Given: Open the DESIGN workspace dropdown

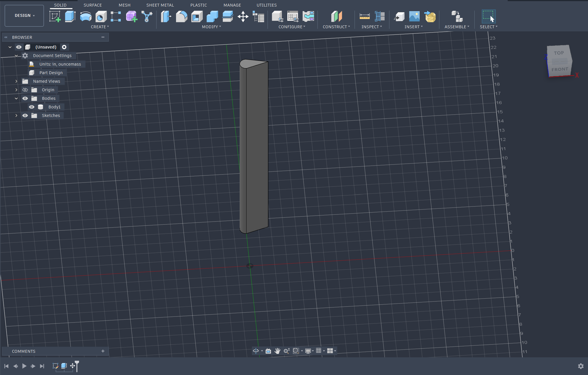Looking at the screenshot, I should click(x=24, y=16).
